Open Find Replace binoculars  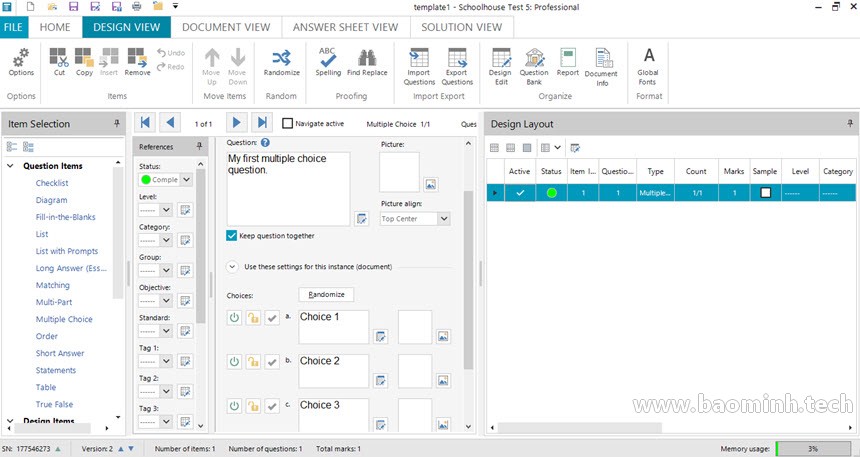[367, 61]
